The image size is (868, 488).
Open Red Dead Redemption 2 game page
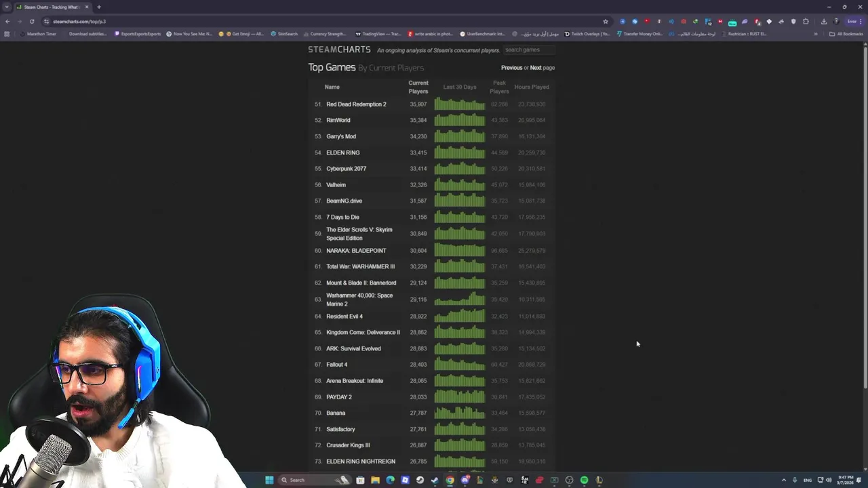pyautogui.click(x=356, y=104)
